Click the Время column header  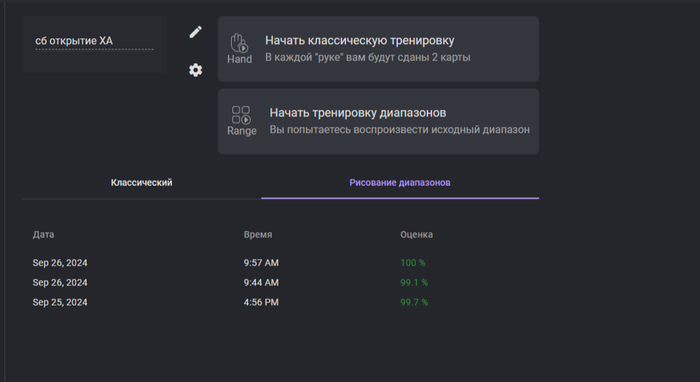pos(258,235)
